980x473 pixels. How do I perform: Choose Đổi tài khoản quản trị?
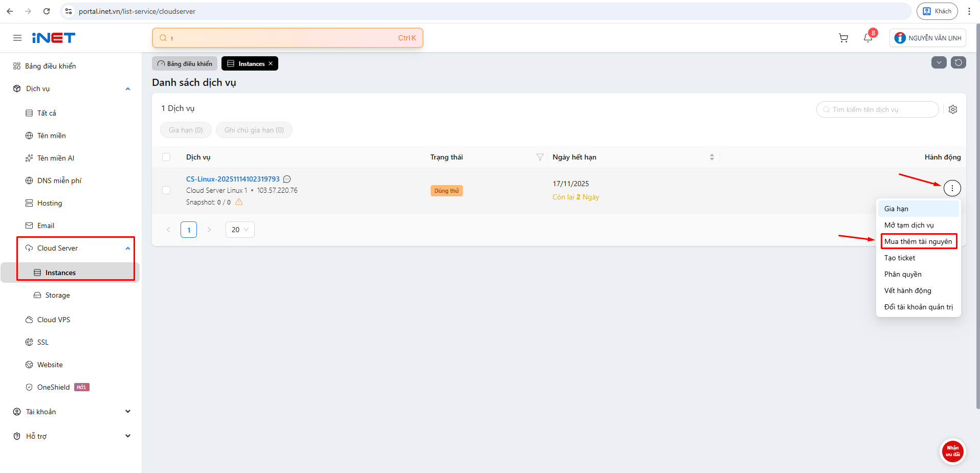coord(919,307)
